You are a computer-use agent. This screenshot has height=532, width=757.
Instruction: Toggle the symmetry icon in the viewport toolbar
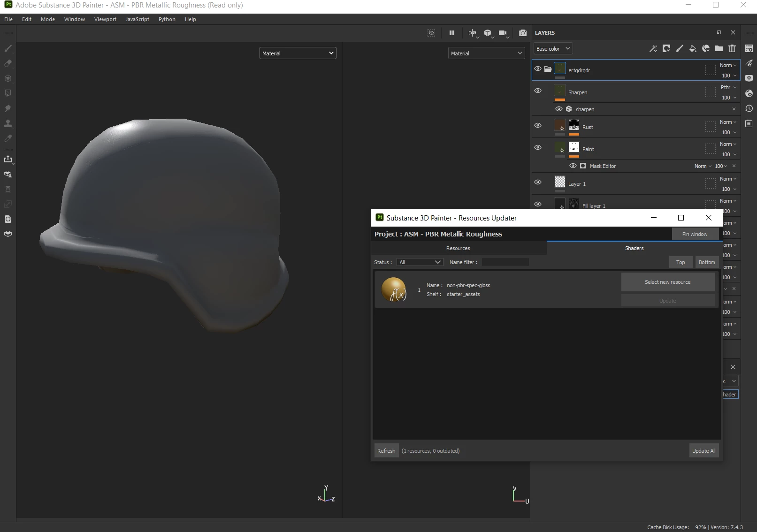click(472, 33)
